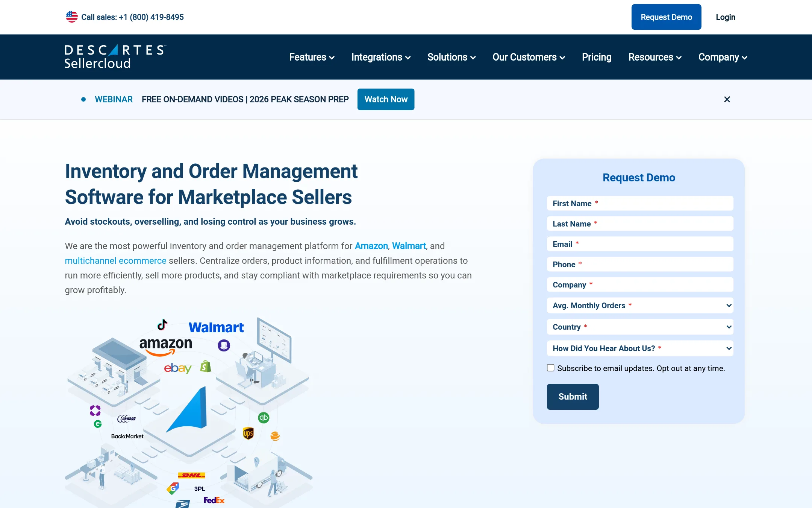The height and width of the screenshot is (508, 812).
Task: Click the Request Demo header button
Action: pos(666,17)
